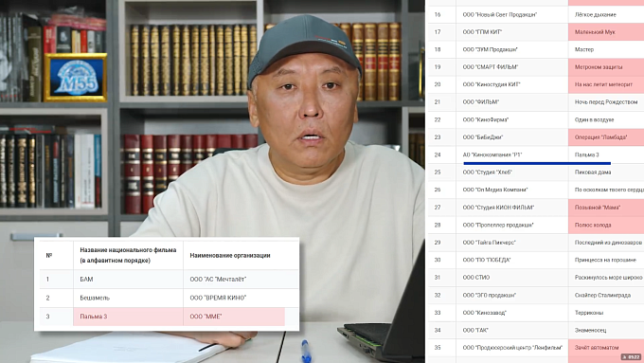This screenshot has width=644, height=363.
Task: Click row number "16" in the right table
Action: (x=438, y=15)
